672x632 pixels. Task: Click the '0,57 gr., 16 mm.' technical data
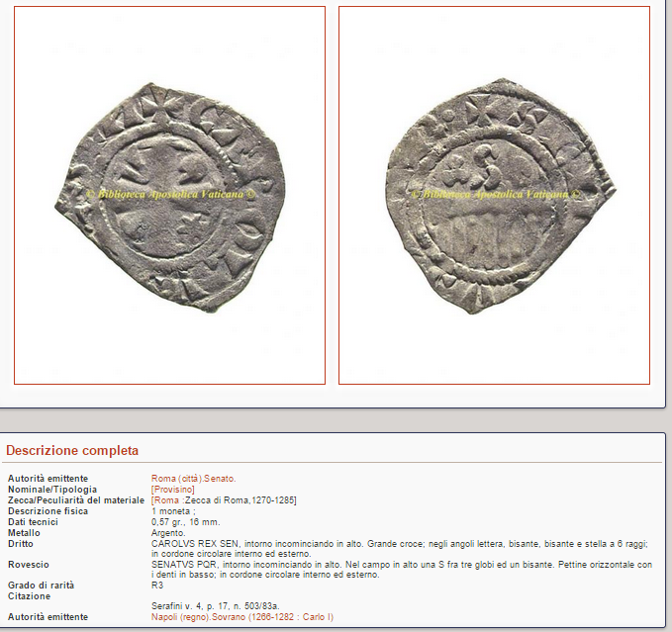point(186,522)
